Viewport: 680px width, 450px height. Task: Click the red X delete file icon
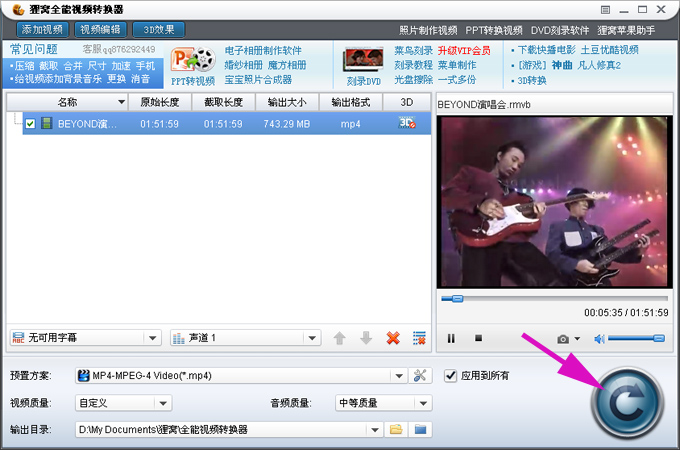coord(393,338)
